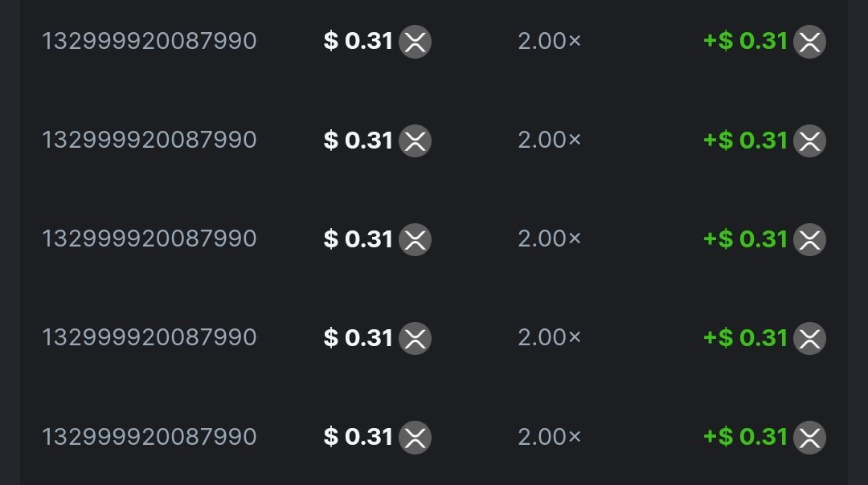Click fourth row's bet amount XRP icon
This screenshot has height=485, width=868.
click(415, 338)
